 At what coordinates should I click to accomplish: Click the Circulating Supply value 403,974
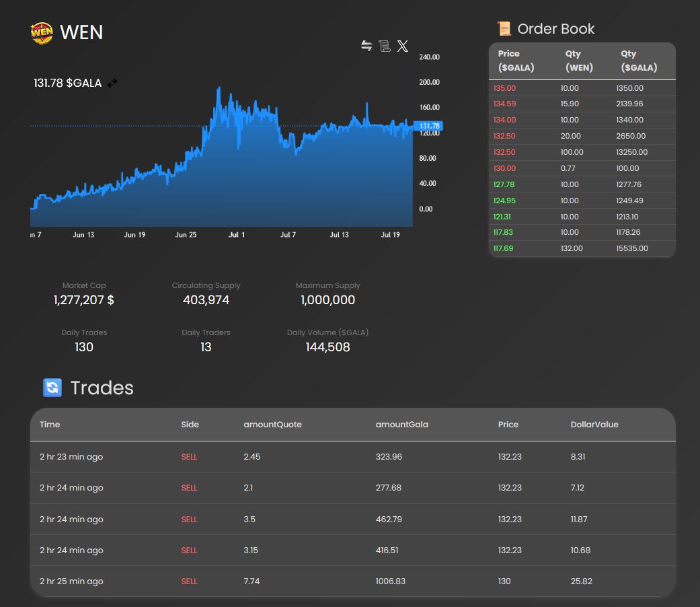206,299
